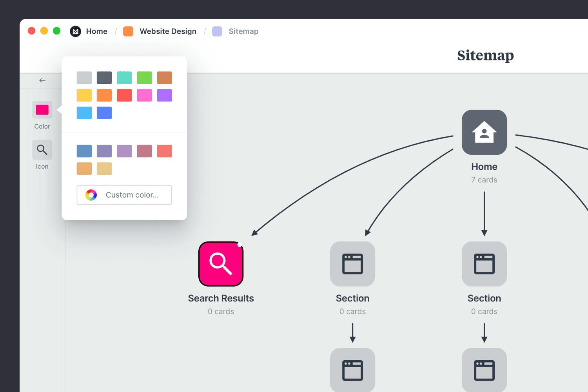Open the Icon picker in the sidebar

tap(42, 150)
